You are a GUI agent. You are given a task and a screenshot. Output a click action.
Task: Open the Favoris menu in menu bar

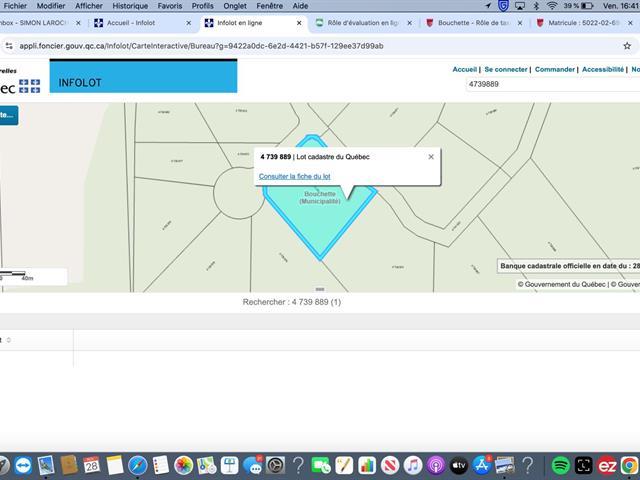click(x=170, y=6)
